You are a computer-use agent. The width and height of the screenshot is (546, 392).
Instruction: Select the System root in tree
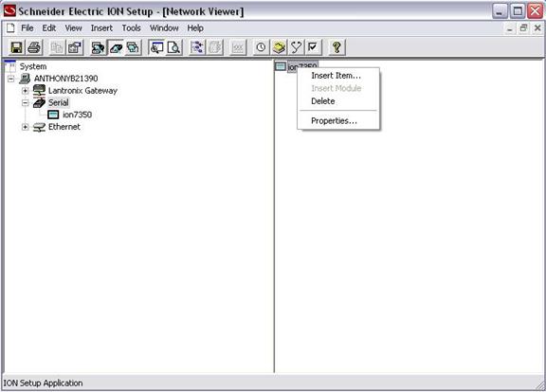pos(33,66)
